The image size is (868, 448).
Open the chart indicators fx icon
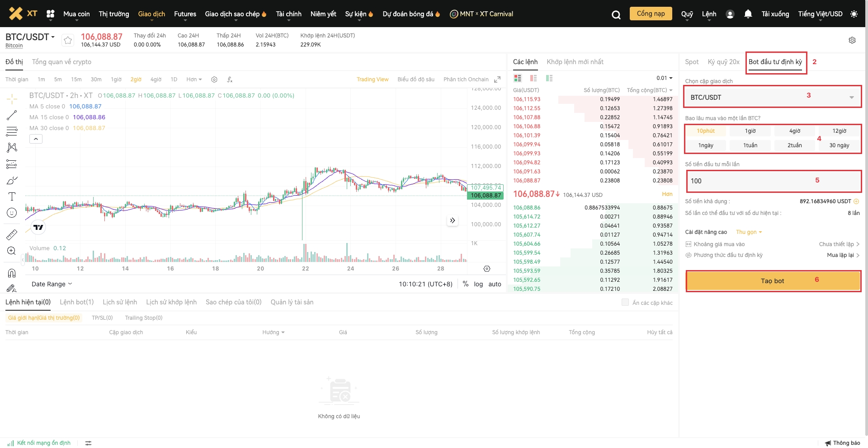pos(230,79)
